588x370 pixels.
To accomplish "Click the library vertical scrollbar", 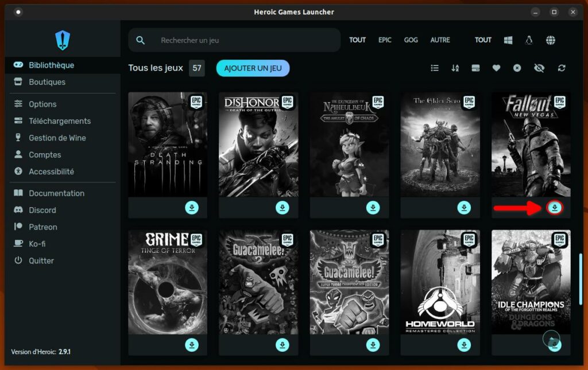I will (582, 278).
